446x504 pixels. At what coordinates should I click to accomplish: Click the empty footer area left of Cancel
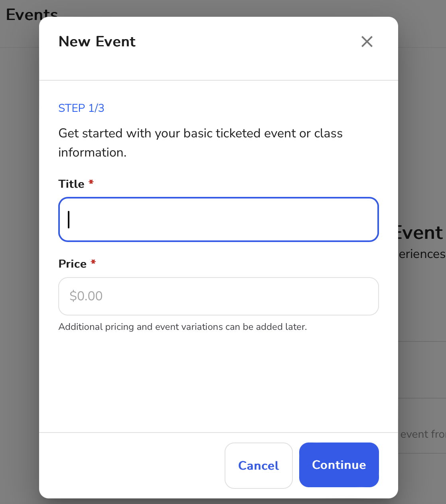click(x=132, y=465)
